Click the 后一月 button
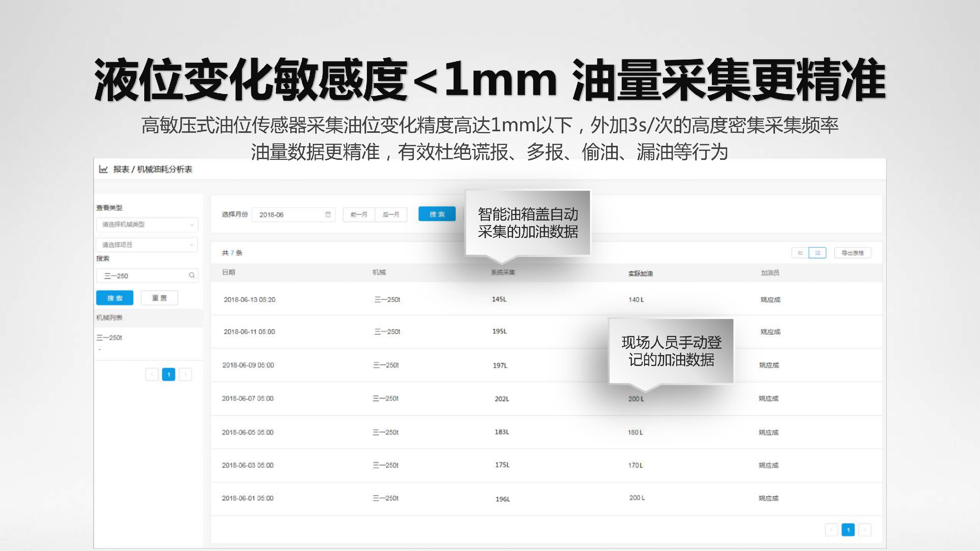The width and height of the screenshot is (980, 551). [391, 214]
